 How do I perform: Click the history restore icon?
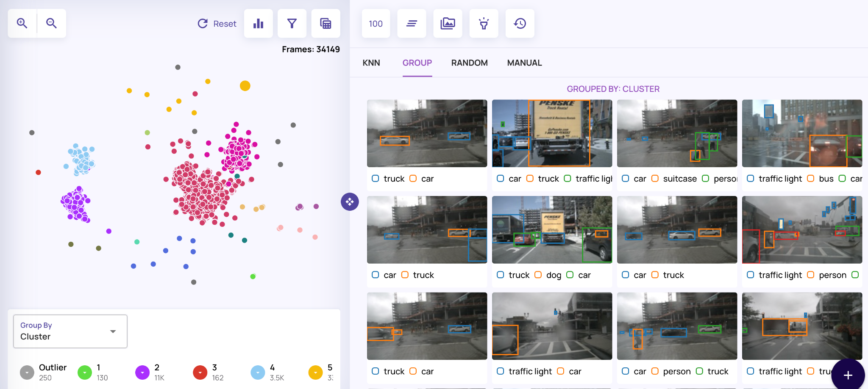pos(520,23)
